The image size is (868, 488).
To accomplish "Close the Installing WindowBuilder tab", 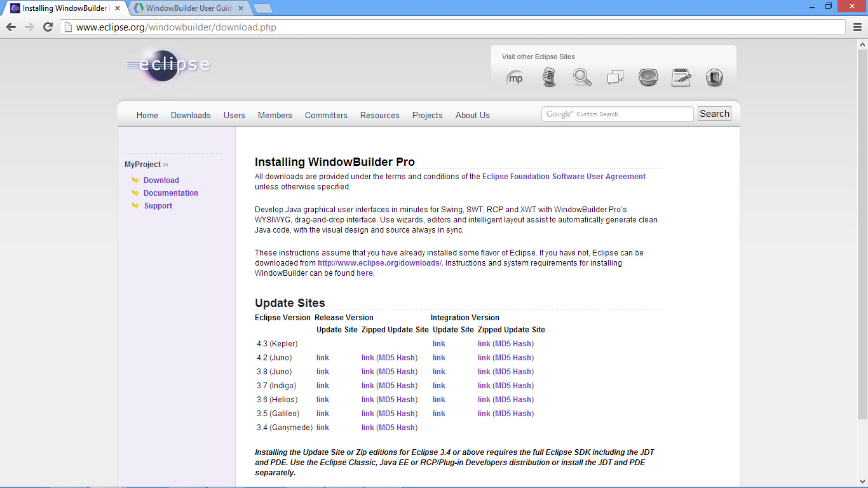I will [118, 8].
